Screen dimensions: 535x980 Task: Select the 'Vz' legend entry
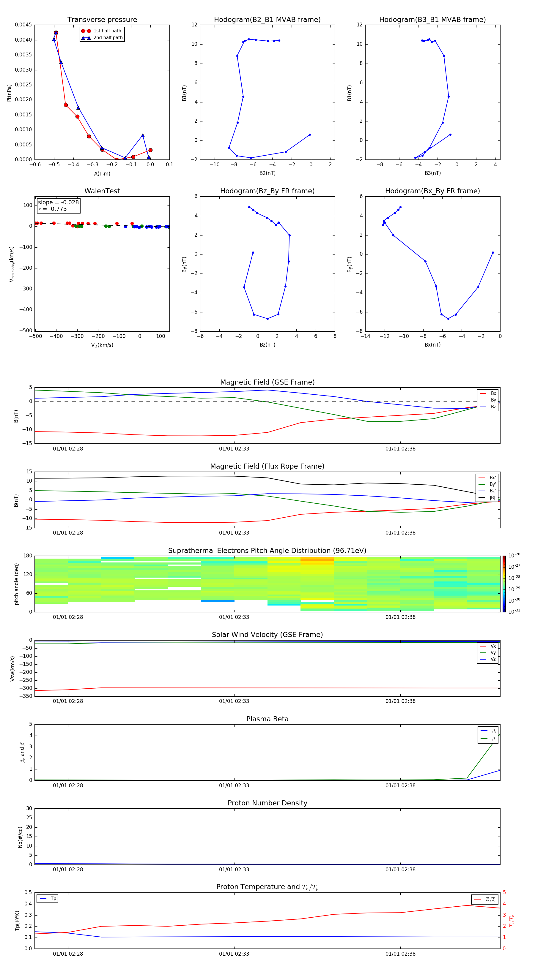tap(488, 659)
